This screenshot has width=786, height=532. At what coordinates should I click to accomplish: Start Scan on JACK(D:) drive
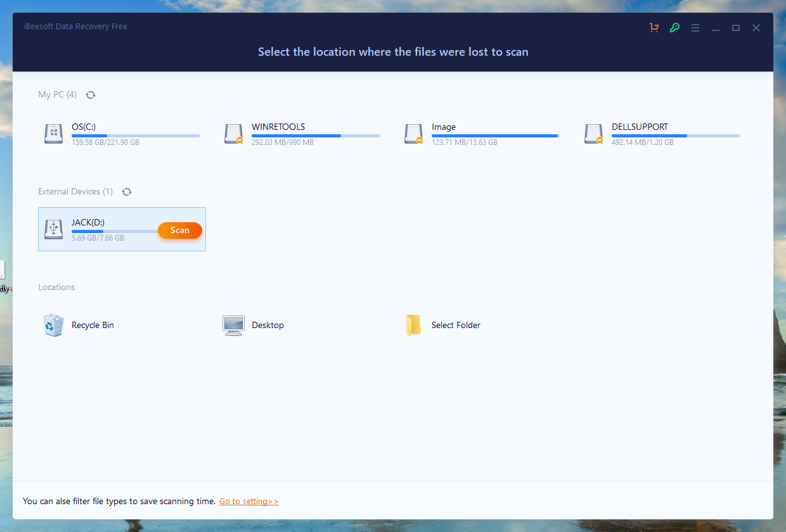click(180, 231)
